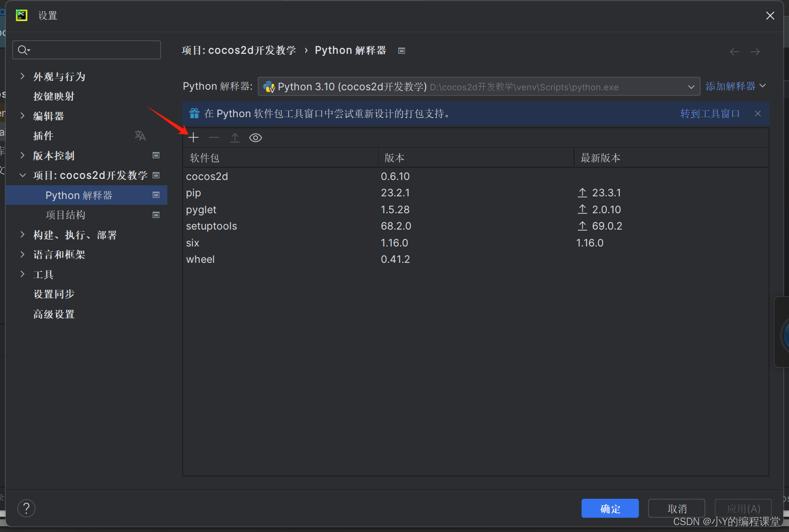Click version 0.6.10 cell
Image resolution: width=789 pixels, height=532 pixels.
click(396, 176)
